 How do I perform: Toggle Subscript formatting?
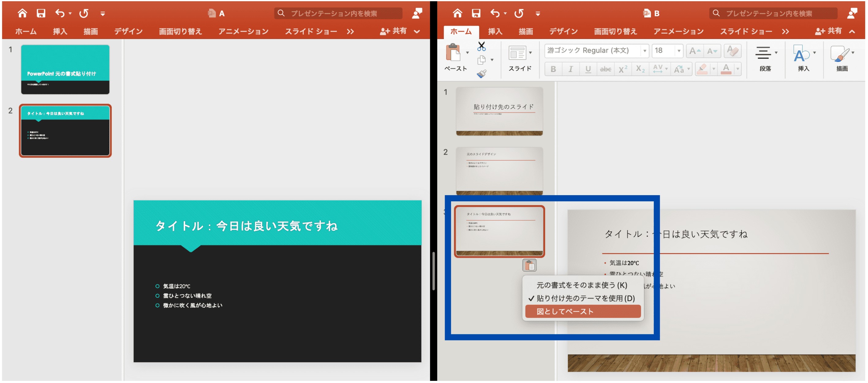point(640,69)
